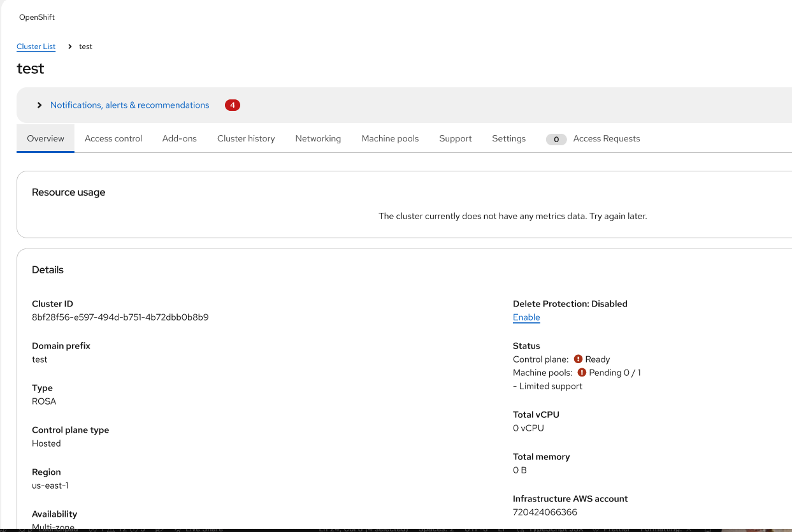Open the Cluster List breadcrumb link
Image resolution: width=792 pixels, height=532 pixels.
point(36,47)
